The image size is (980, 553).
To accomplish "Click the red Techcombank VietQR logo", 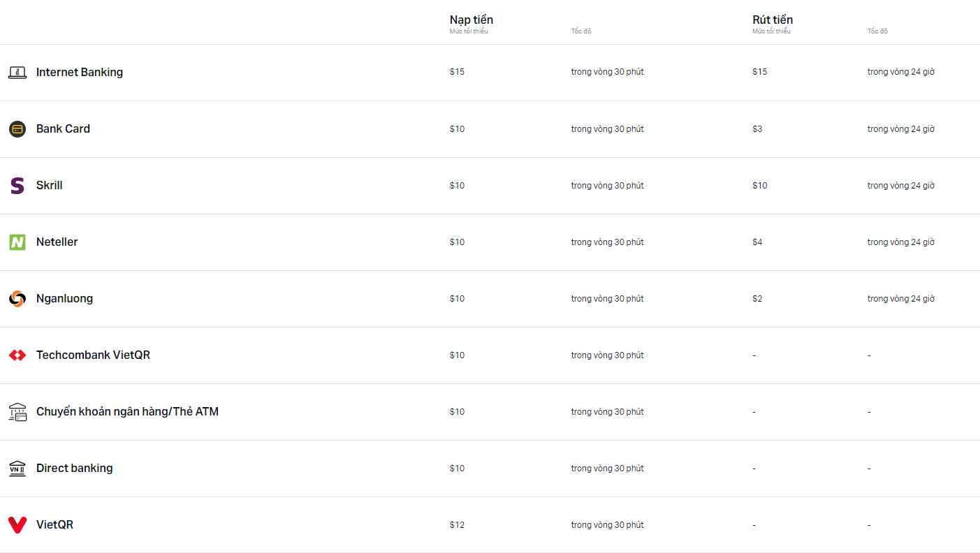I will [x=17, y=355].
